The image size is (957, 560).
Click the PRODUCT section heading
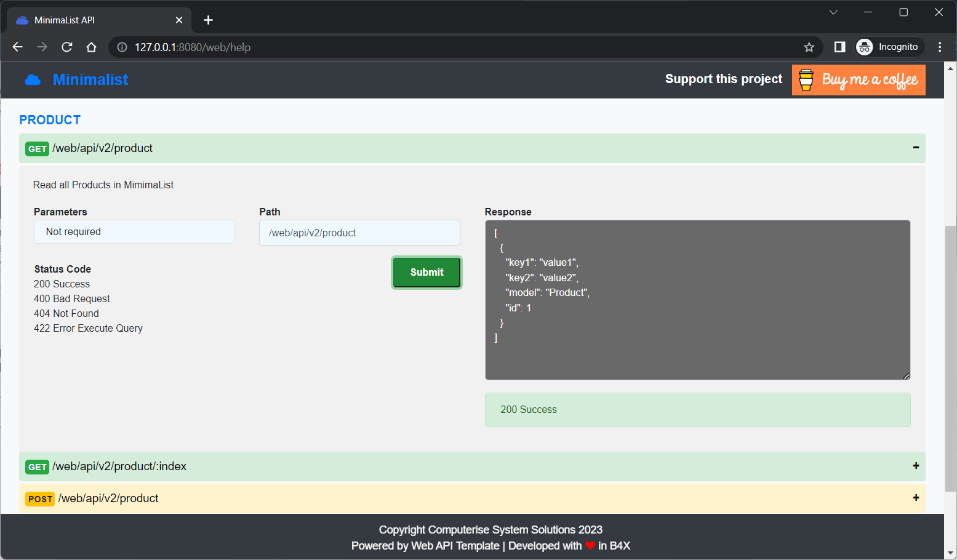tap(50, 120)
